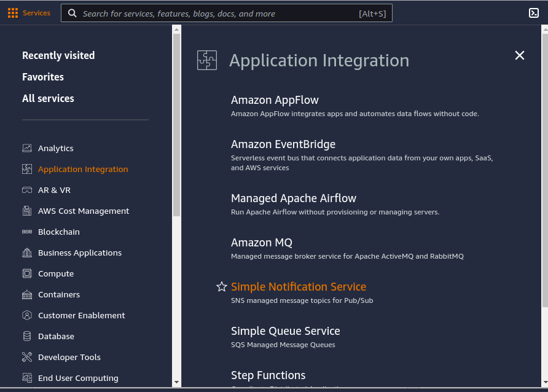This screenshot has height=392, width=548.
Task: Go to Simple Queue Service
Action: tap(285, 331)
